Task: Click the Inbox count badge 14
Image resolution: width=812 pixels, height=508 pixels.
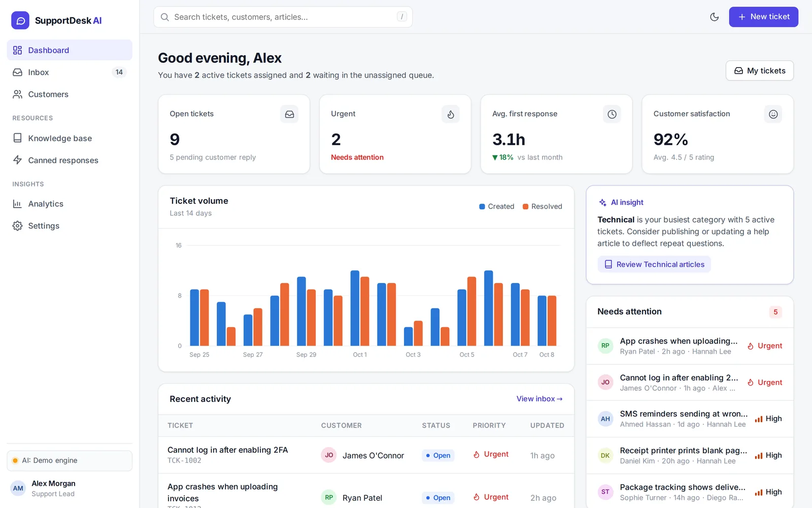Action: pos(119,72)
